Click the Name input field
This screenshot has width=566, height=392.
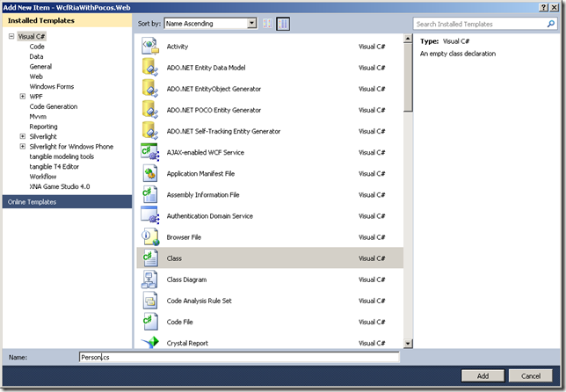tap(239, 357)
